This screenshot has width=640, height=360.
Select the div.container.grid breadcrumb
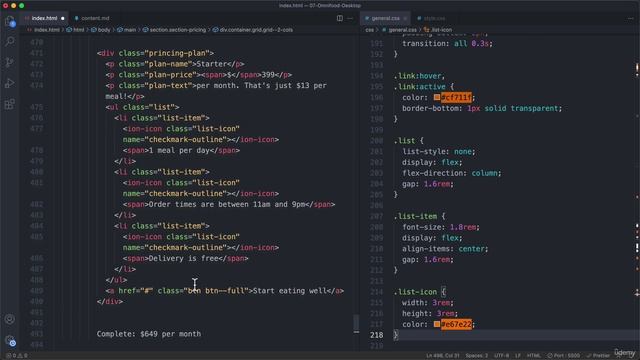253,30
